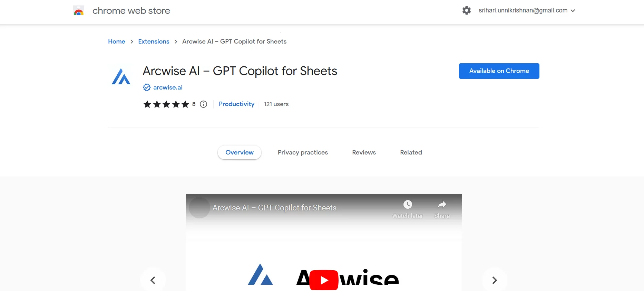
Task: Click the video title Arcwise AI link
Action: pyautogui.click(x=274, y=208)
